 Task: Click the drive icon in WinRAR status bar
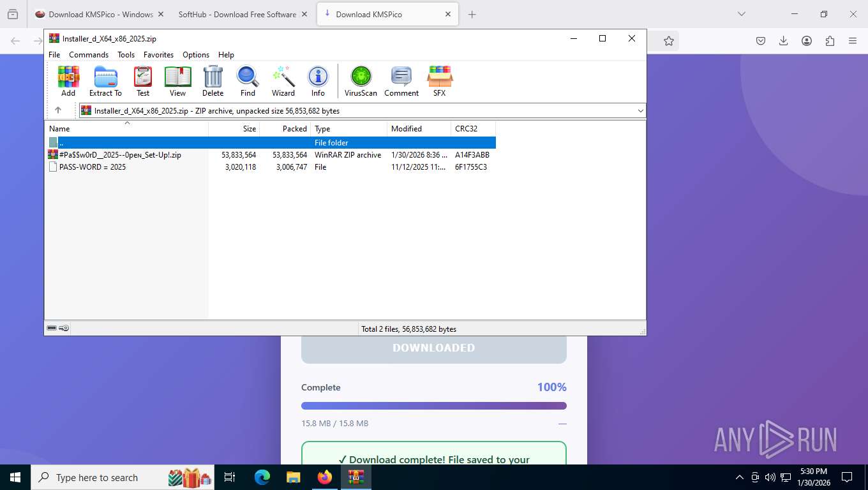(x=52, y=328)
